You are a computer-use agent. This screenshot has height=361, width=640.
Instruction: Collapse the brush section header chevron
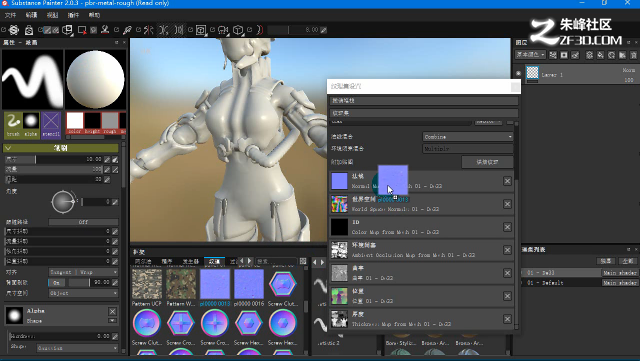[8, 148]
